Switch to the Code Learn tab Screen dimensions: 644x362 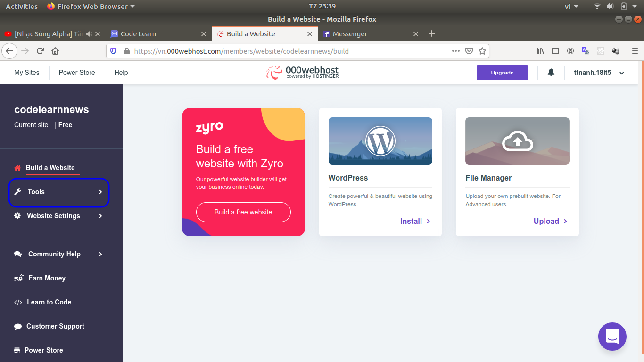coord(158,34)
